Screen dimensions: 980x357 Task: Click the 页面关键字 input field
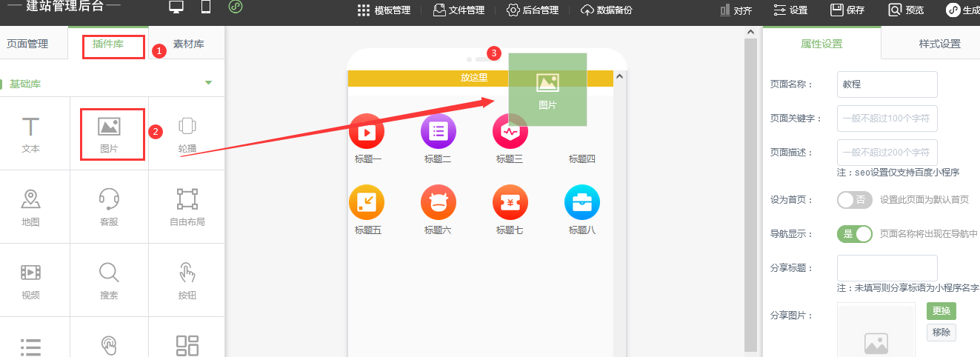887,119
